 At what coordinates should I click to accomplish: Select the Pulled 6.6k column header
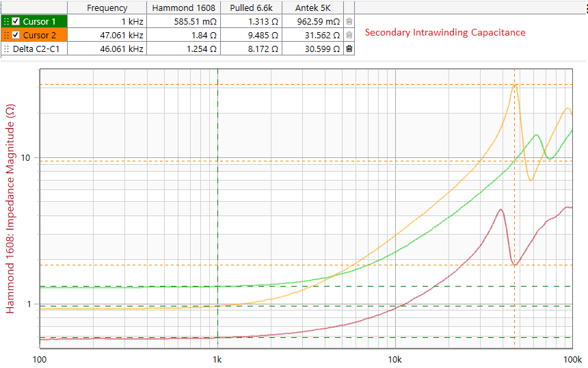251,8
